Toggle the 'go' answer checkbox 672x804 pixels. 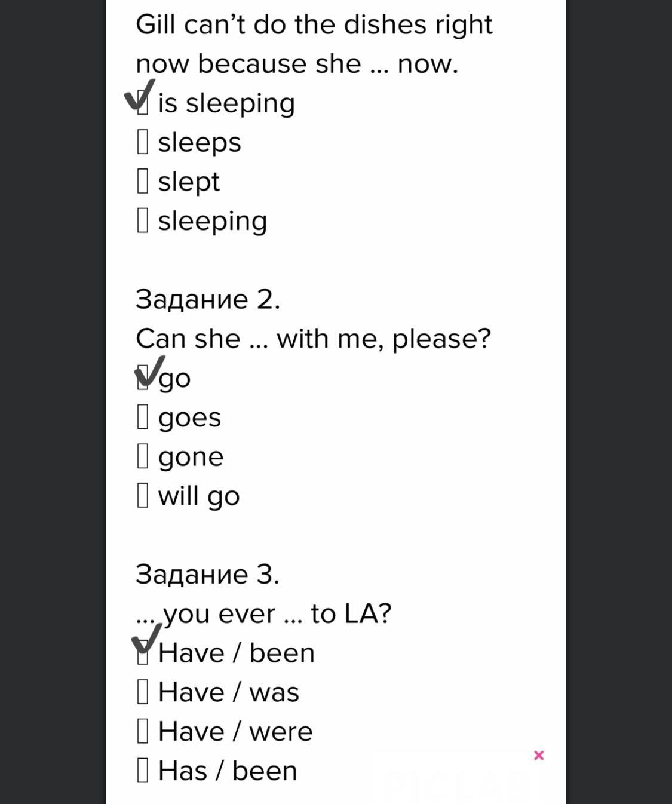click(x=143, y=378)
